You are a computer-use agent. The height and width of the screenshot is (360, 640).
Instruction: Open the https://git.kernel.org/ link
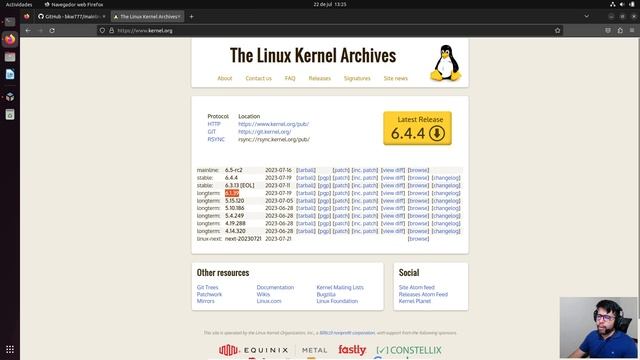[264, 132]
